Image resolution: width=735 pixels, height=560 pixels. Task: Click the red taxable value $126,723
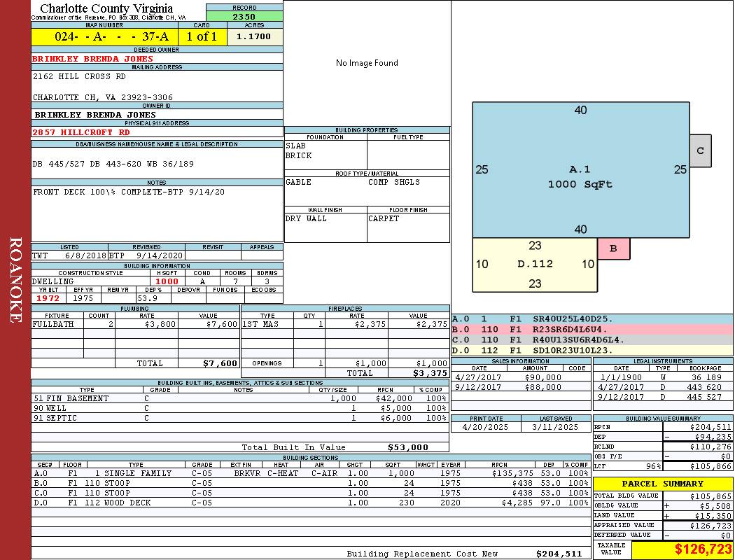click(x=682, y=549)
